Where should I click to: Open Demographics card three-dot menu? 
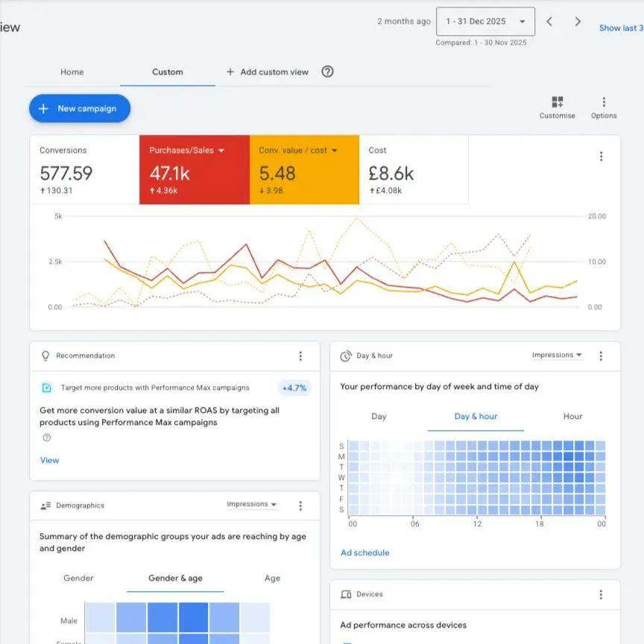coord(300,505)
